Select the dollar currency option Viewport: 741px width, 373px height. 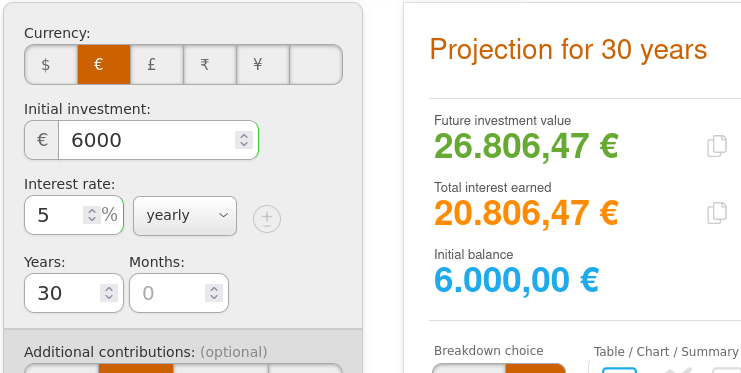[51, 65]
